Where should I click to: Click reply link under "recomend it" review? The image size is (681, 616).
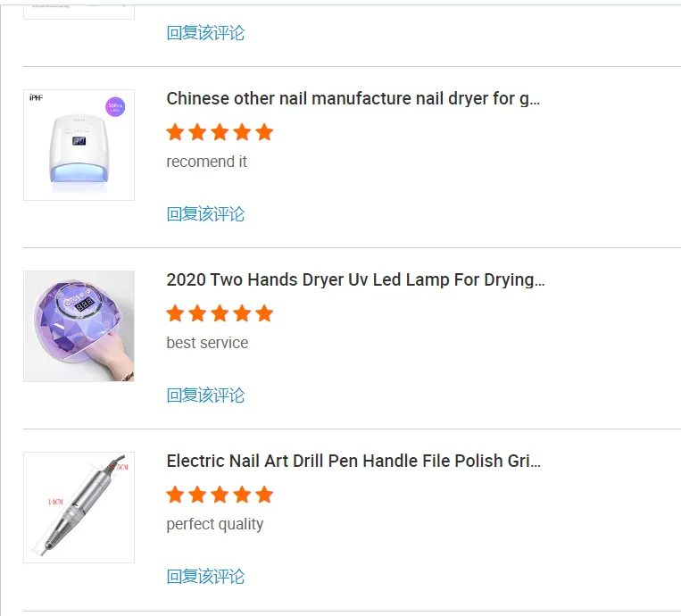(205, 213)
